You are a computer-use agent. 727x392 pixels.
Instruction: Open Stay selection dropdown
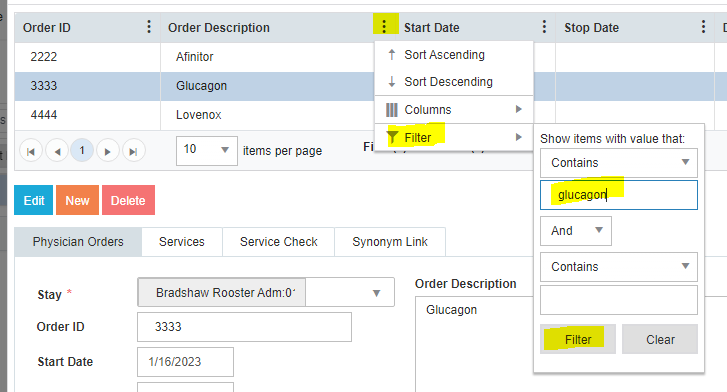point(376,293)
